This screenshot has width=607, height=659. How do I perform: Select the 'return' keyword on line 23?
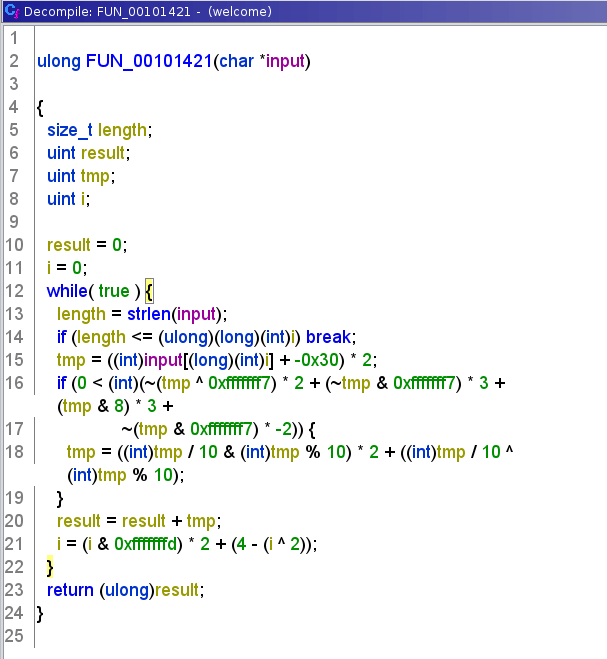click(70, 590)
